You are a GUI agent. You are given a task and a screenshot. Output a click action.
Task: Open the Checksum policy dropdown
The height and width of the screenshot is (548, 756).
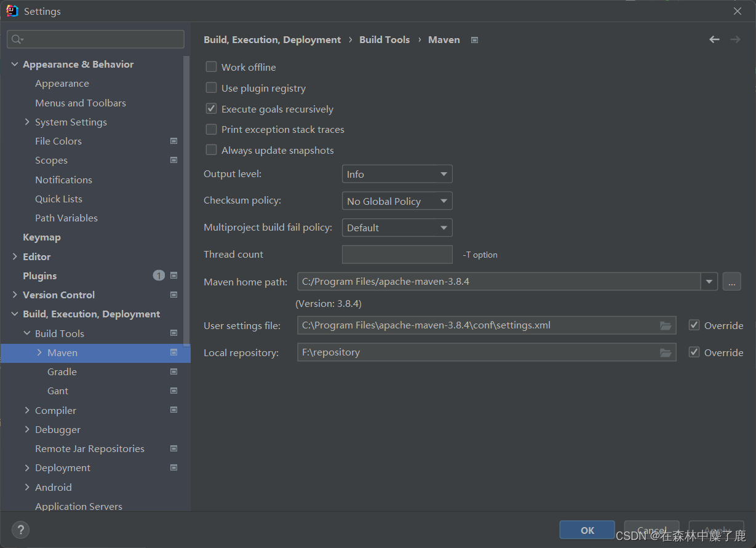(397, 201)
